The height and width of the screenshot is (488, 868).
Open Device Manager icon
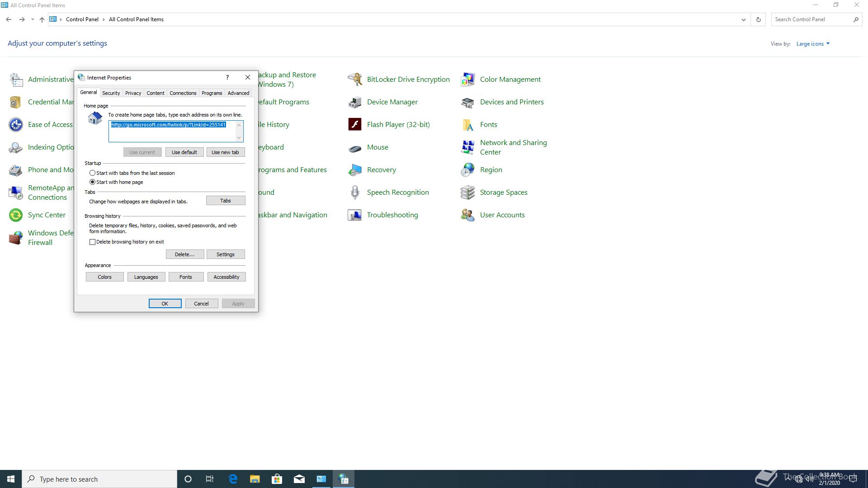click(355, 102)
